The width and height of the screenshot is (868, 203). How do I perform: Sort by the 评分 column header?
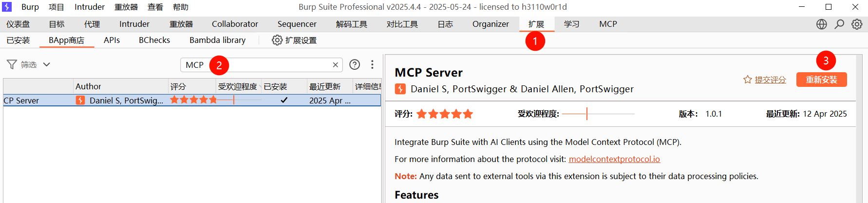pos(192,86)
